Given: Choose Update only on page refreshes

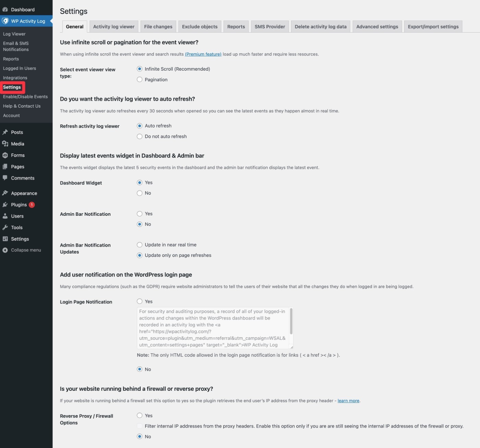Looking at the screenshot, I should [x=140, y=255].
